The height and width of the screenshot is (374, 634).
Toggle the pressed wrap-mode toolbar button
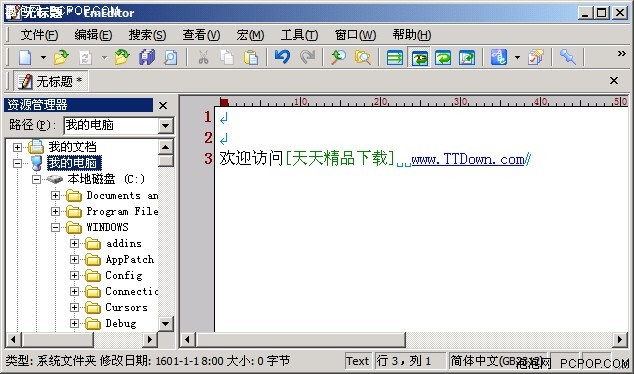coord(419,57)
